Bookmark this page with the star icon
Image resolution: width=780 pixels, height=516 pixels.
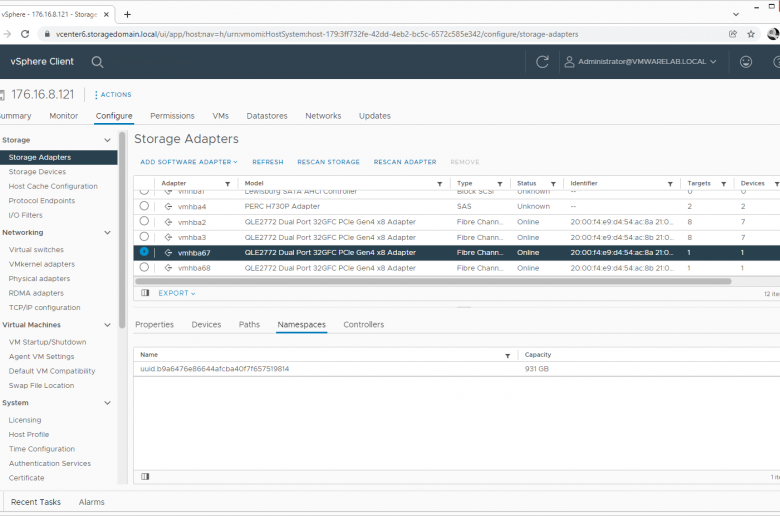[x=751, y=34]
